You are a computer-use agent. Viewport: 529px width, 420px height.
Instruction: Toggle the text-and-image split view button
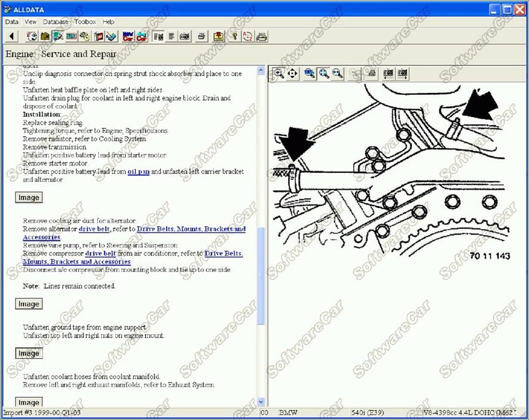pyautogui.click(x=158, y=36)
